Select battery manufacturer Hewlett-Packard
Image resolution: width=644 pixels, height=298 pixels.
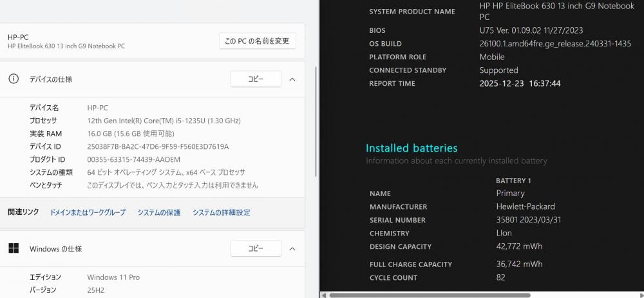point(526,206)
